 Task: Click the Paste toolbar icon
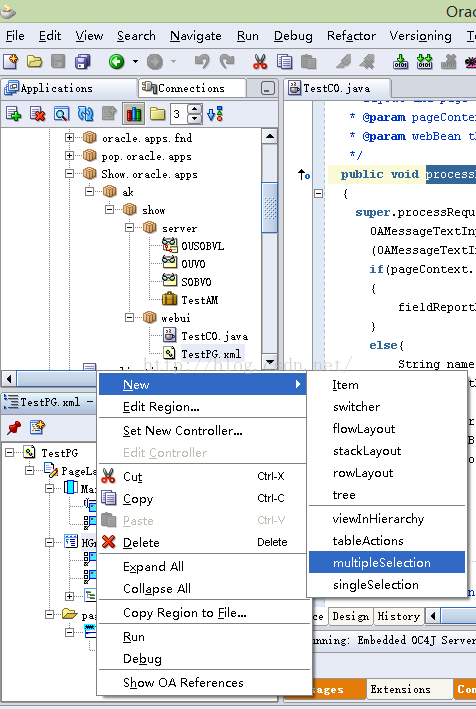[308, 61]
